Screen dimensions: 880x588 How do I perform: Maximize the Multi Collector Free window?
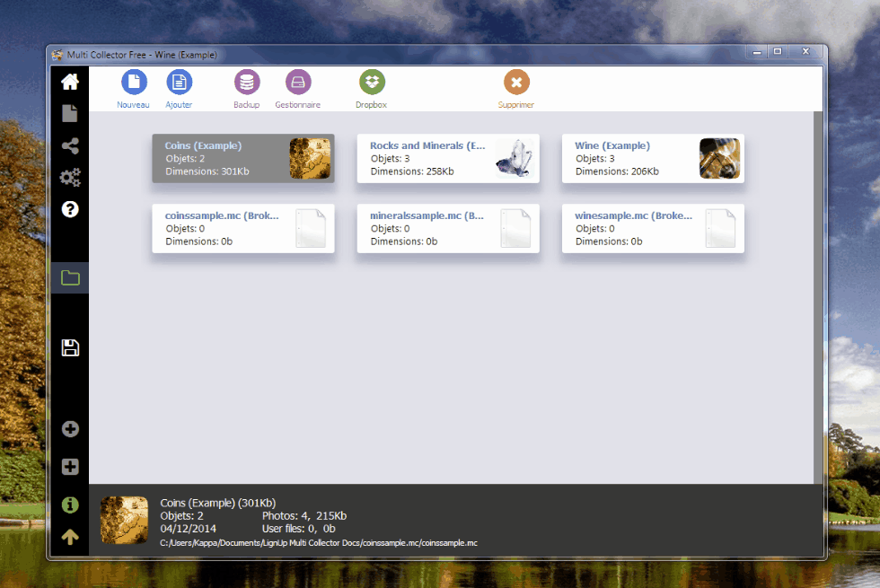pos(778,52)
